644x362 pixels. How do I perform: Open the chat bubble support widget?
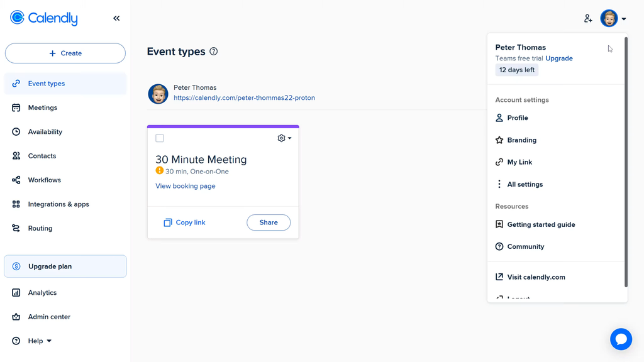(621, 339)
